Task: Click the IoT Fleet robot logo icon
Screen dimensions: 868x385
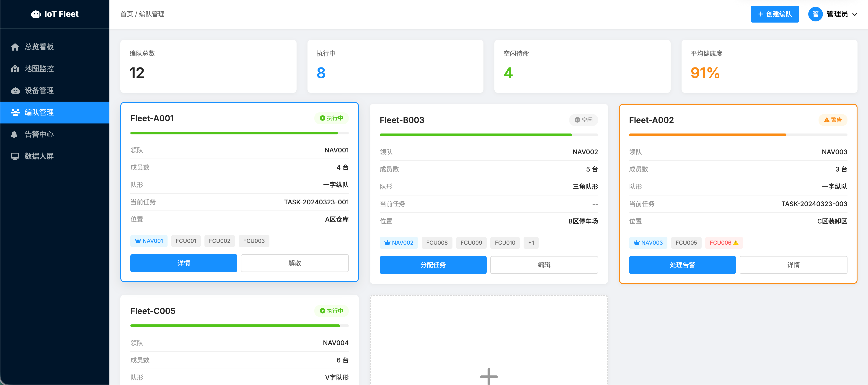Action: pos(36,14)
